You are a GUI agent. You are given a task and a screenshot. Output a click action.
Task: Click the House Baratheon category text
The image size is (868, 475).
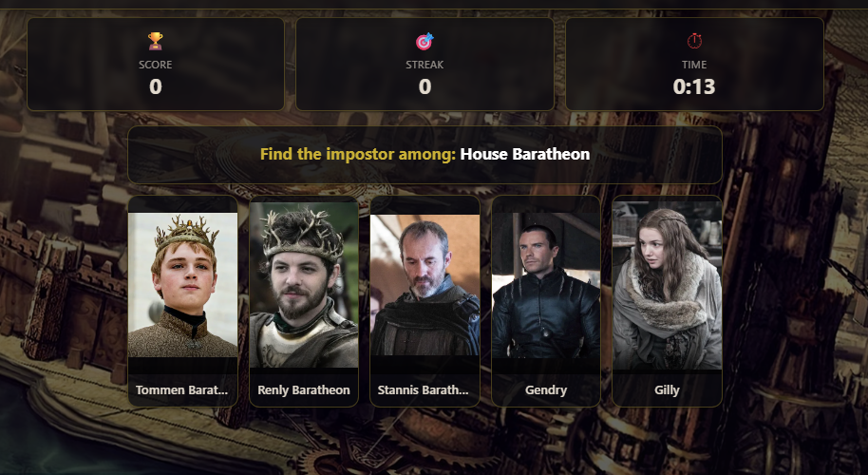[x=525, y=154]
